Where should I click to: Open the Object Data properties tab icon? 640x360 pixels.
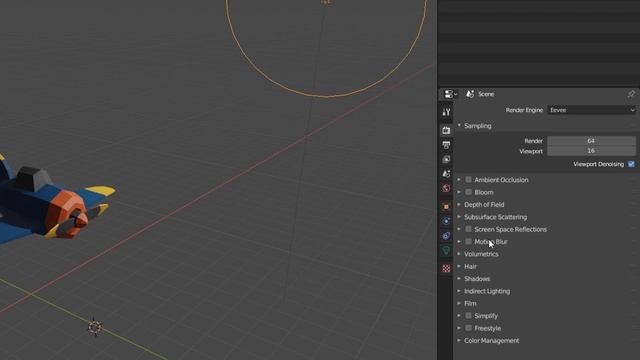(x=446, y=250)
